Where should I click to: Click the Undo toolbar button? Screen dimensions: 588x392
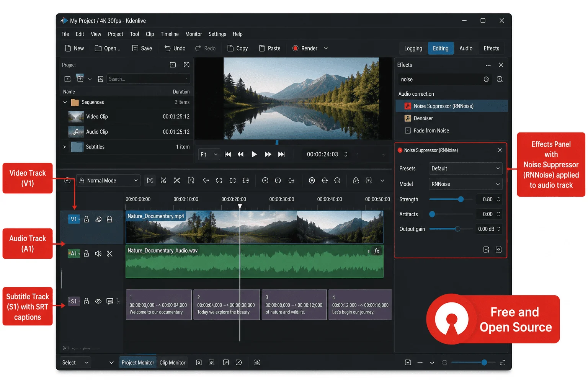(x=175, y=48)
